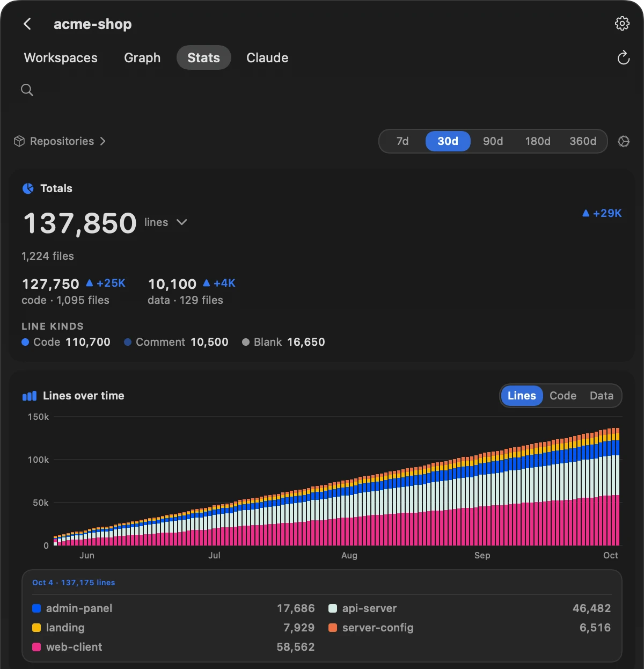Click the 58,562 web-client value
The width and height of the screenshot is (644, 669).
[x=296, y=647]
